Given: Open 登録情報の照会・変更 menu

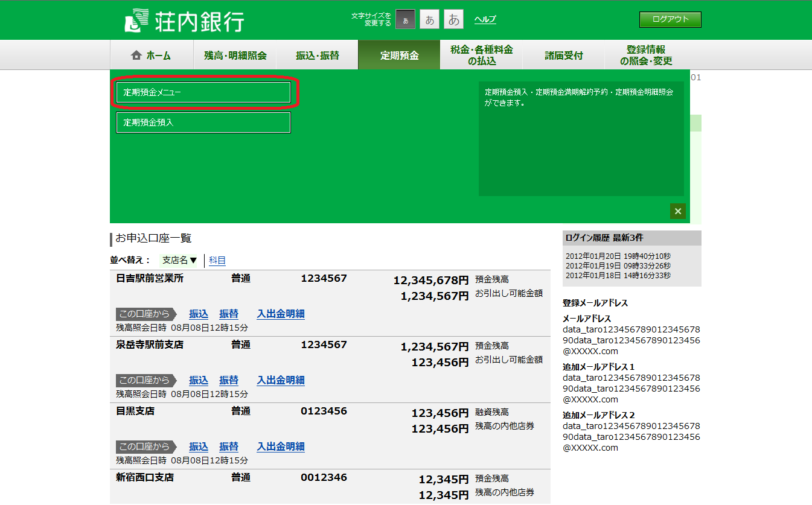Looking at the screenshot, I should [x=645, y=56].
